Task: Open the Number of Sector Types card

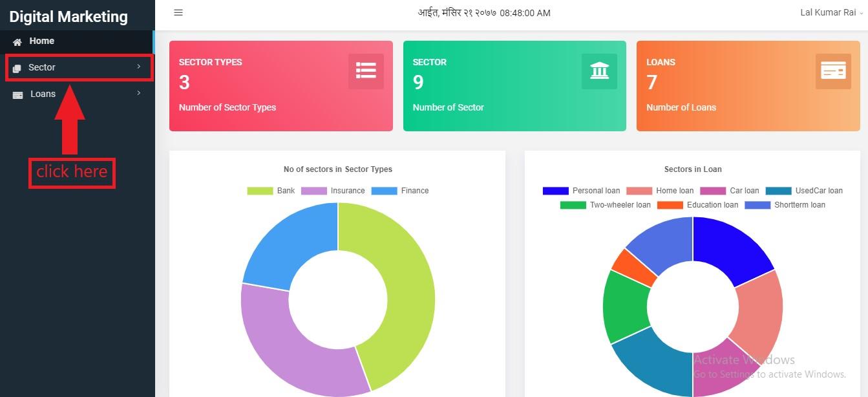Action: point(281,86)
